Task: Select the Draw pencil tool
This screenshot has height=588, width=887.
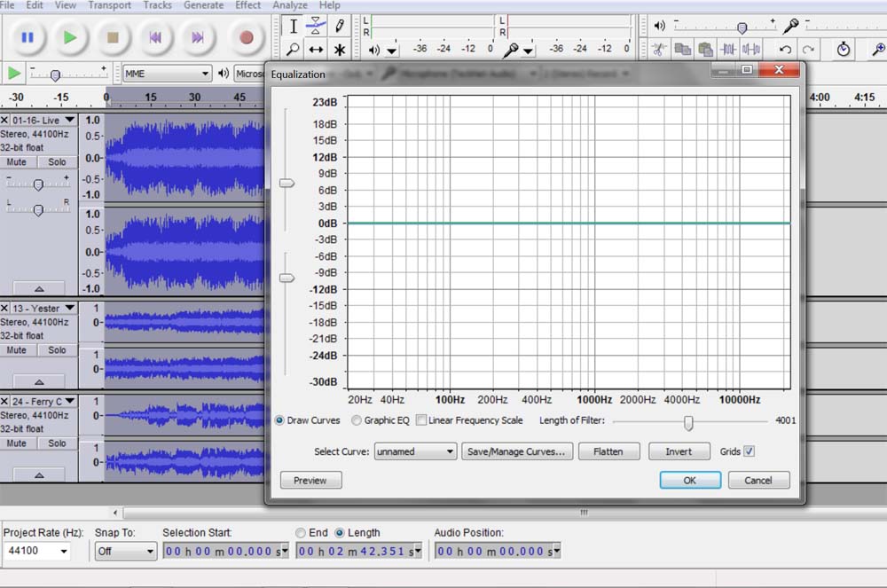Action: coord(339,26)
